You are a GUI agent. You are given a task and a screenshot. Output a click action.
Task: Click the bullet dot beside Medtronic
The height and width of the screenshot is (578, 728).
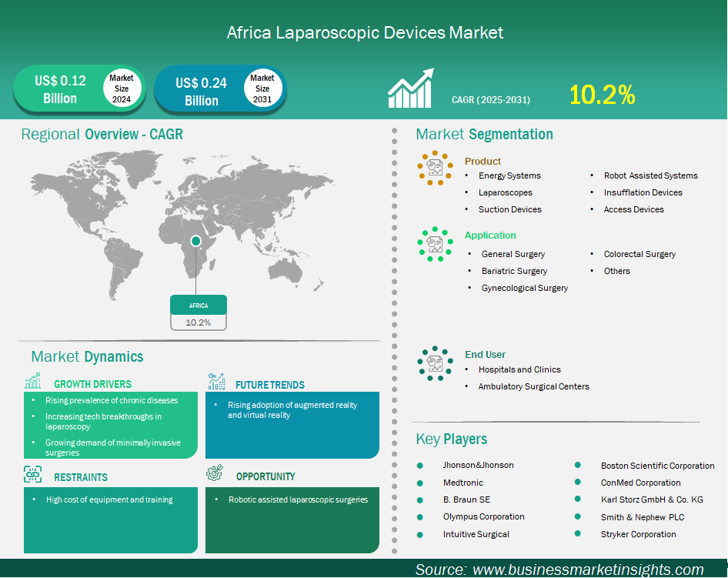pyautogui.click(x=420, y=483)
